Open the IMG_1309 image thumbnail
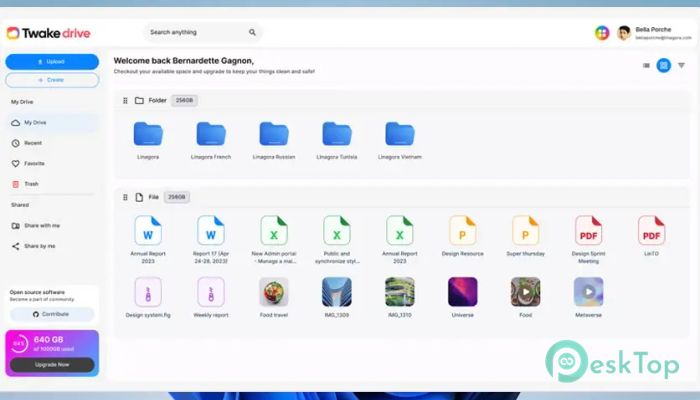This screenshot has width=700, height=400. coord(337,292)
